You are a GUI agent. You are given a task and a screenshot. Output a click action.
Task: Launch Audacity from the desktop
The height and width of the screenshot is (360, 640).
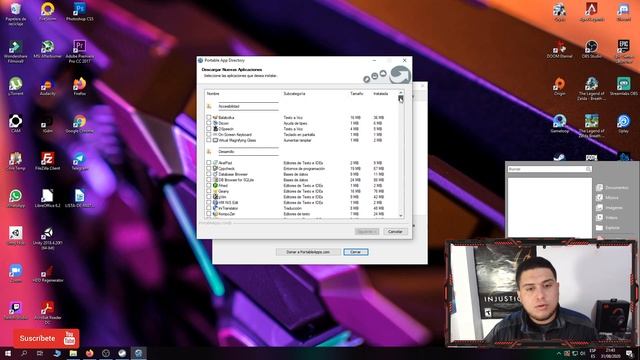(47, 87)
